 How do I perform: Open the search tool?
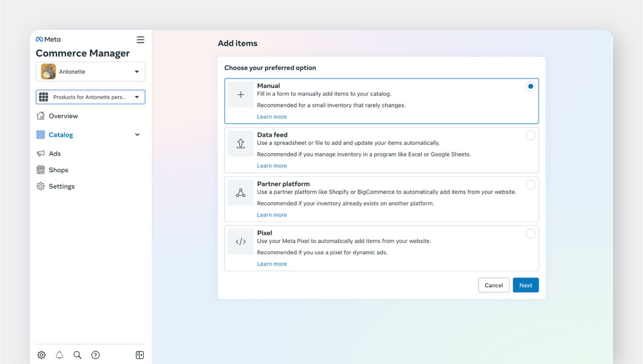[x=77, y=355]
